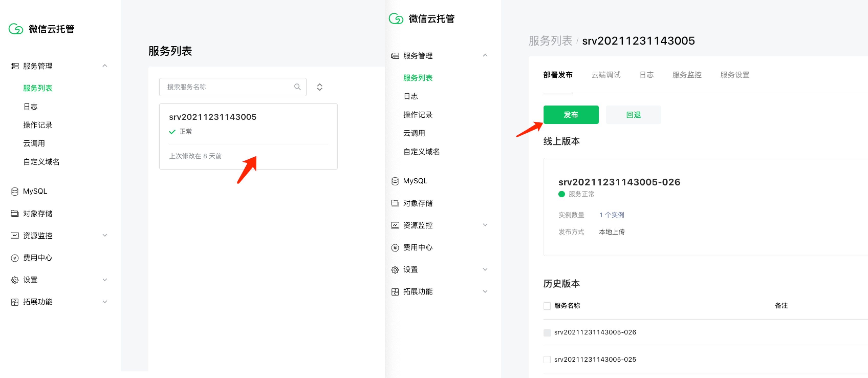Expand 资源监控 chevron in left panel
Viewport: 868px width, 378px height.
105,235
